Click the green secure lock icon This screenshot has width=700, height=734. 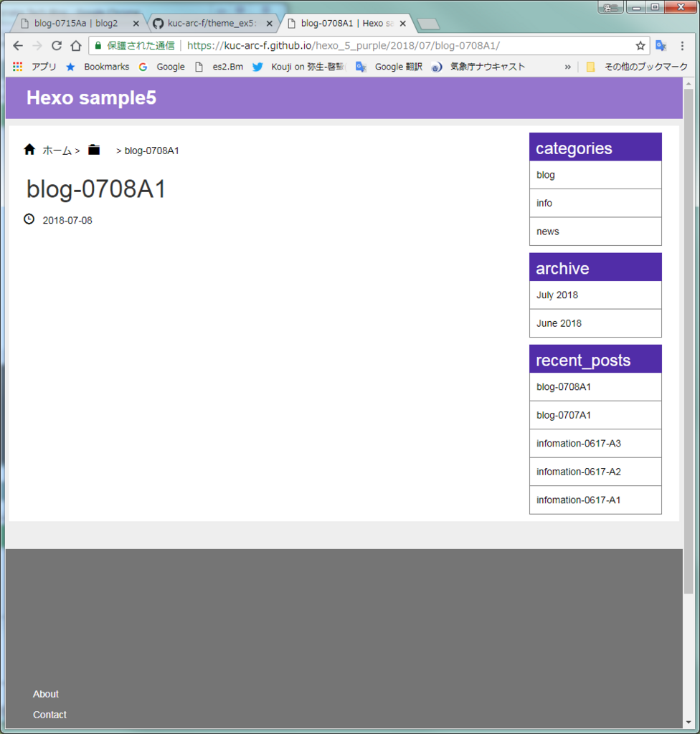point(98,45)
